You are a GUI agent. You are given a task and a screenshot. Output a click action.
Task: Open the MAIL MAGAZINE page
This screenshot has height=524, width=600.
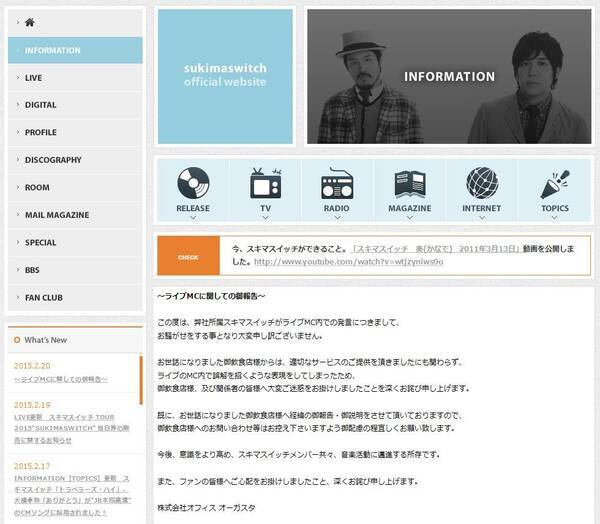(x=57, y=215)
